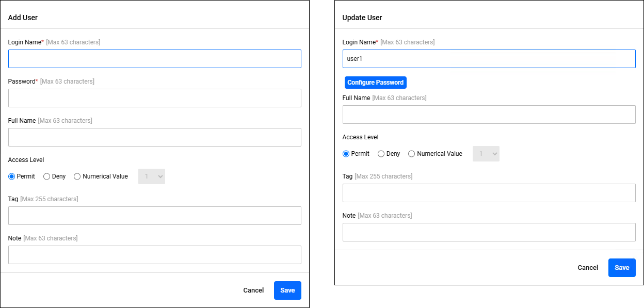Click Login Name field containing user1

(489, 59)
